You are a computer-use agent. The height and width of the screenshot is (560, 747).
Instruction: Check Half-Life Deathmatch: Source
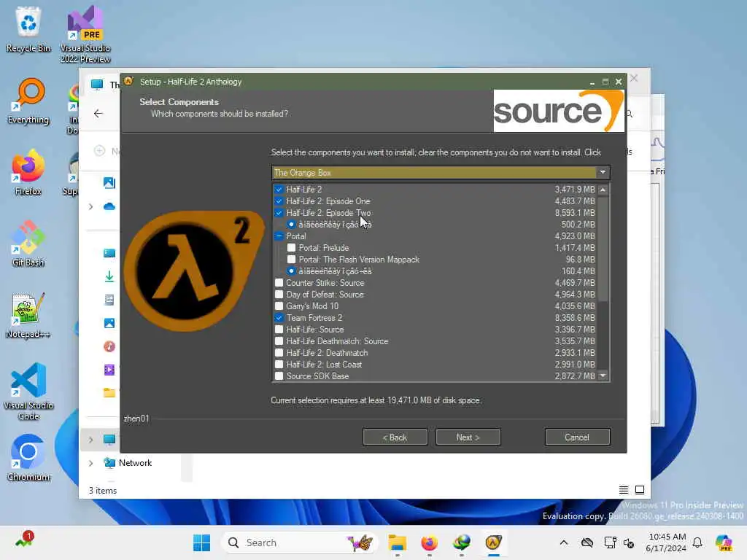point(279,341)
